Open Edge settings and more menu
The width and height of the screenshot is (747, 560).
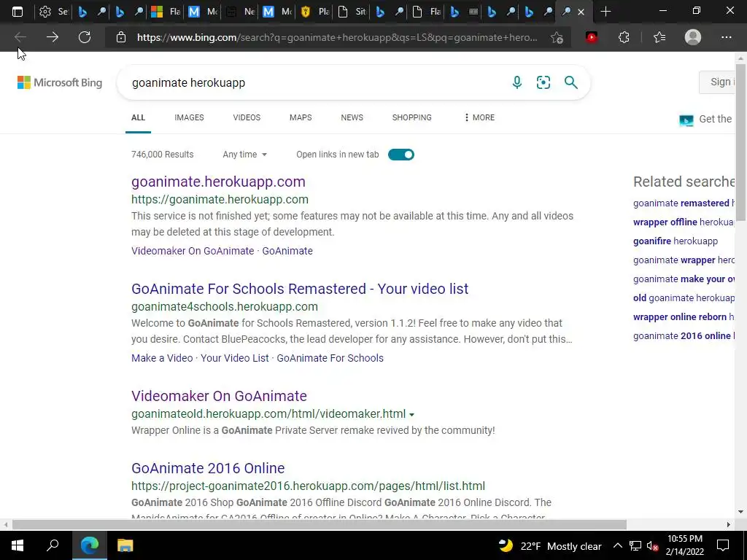point(726,37)
